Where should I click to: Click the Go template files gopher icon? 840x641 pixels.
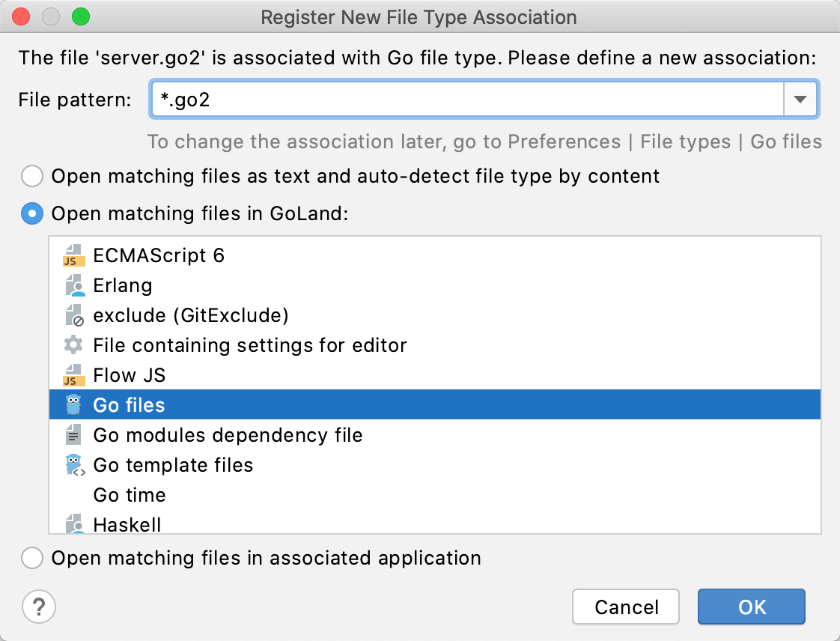[x=73, y=465]
